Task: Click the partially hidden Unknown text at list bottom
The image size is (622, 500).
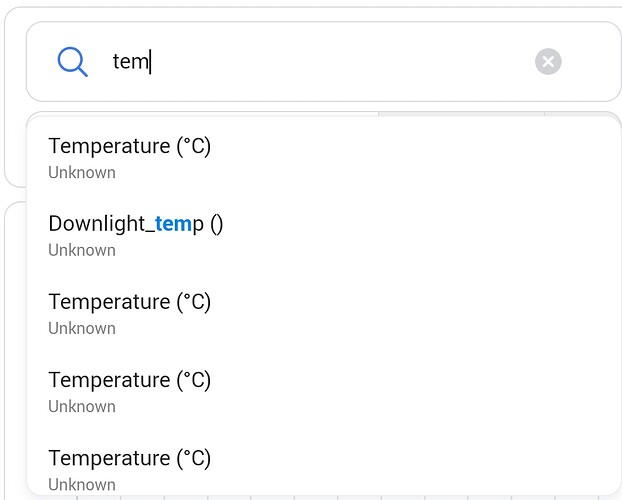Action: pos(82,485)
